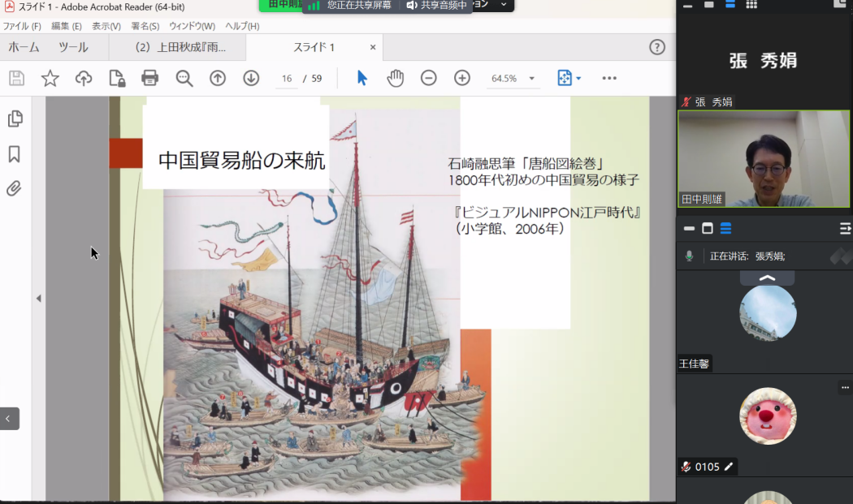This screenshot has height=504, width=853.
Task: Close the スライド 1 tab
Action: pyautogui.click(x=373, y=47)
